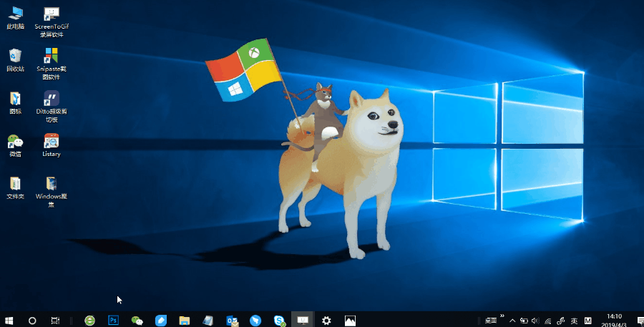This screenshot has height=327, width=644.
Task: Open the clock and date flyout
Action: [x=614, y=320]
